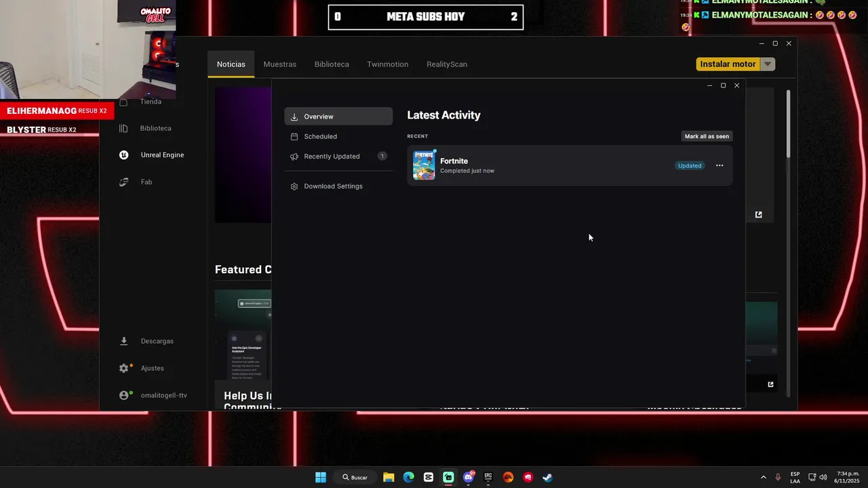This screenshot has height=488, width=868.
Task: Open File Explorer from the taskbar
Action: click(389, 477)
